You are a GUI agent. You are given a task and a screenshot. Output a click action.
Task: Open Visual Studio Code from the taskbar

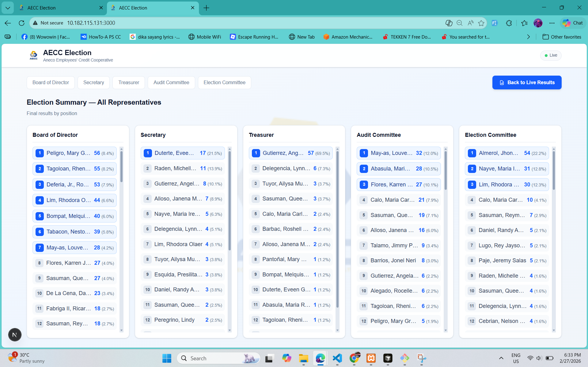[337, 358]
